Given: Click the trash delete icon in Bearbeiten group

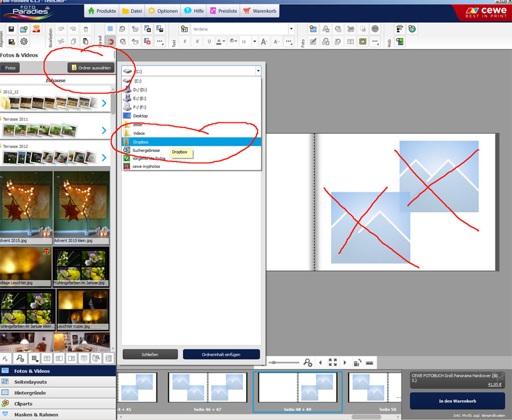Looking at the screenshot, I should (85, 29).
